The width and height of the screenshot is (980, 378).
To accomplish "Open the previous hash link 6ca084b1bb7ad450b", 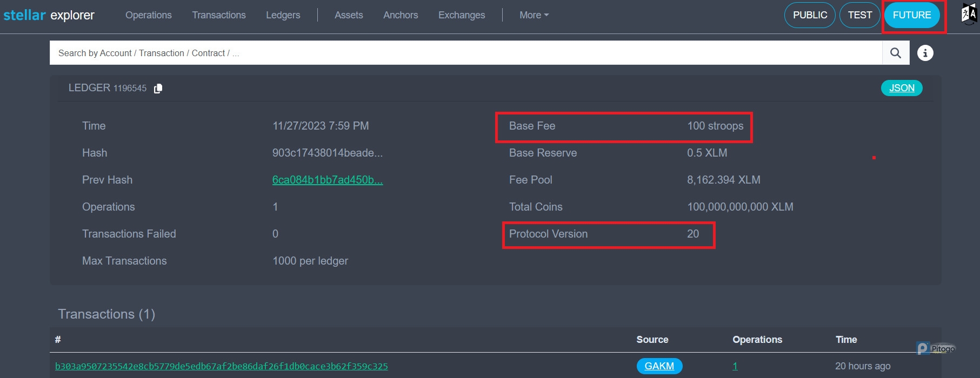I will (327, 180).
